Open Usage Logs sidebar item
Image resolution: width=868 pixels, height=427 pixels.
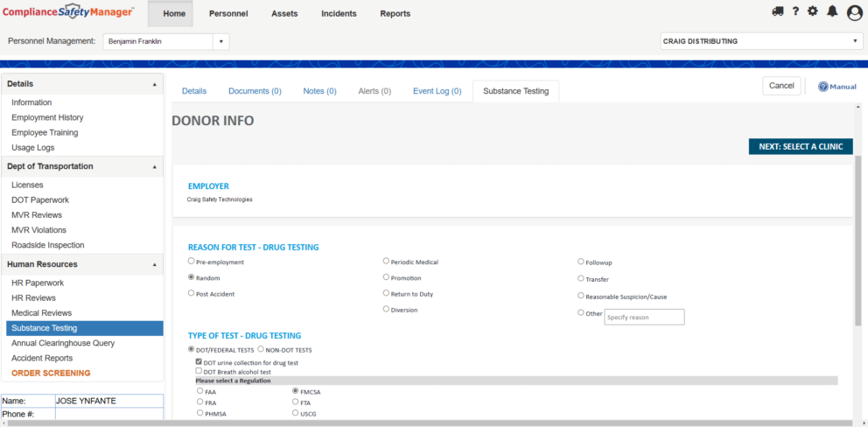32,148
